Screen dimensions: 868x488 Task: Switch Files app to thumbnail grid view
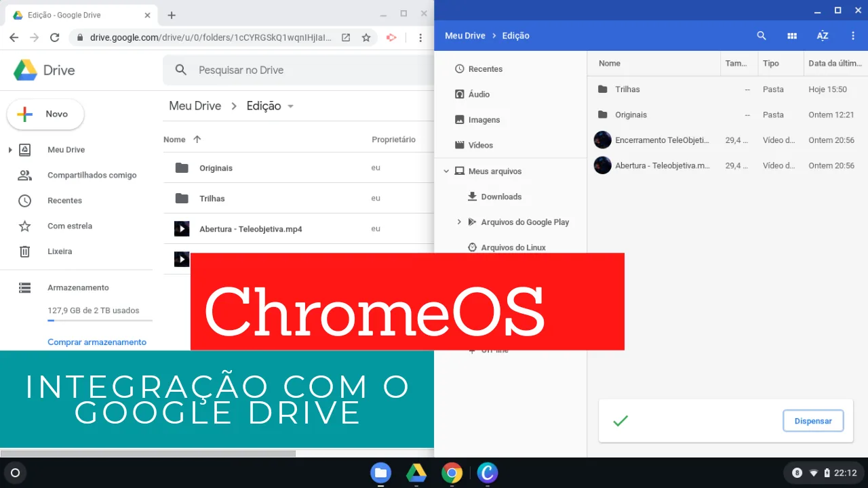pos(792,36)
